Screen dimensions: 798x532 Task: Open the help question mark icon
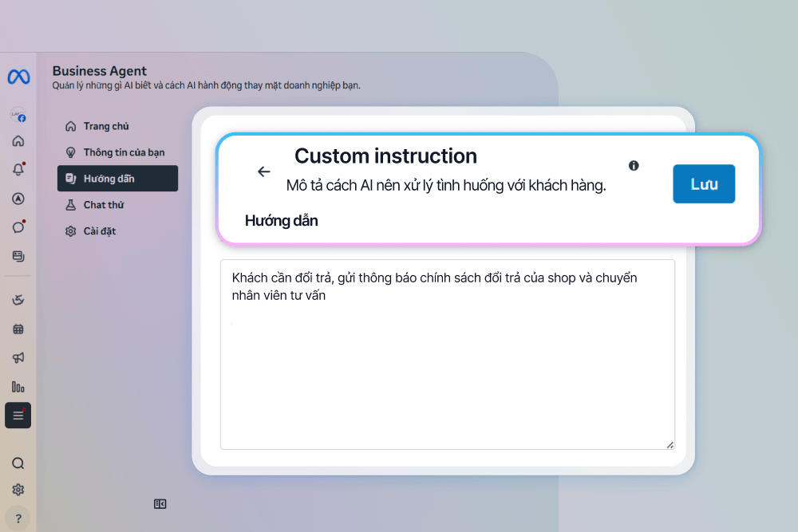click(x=18, y=518)
